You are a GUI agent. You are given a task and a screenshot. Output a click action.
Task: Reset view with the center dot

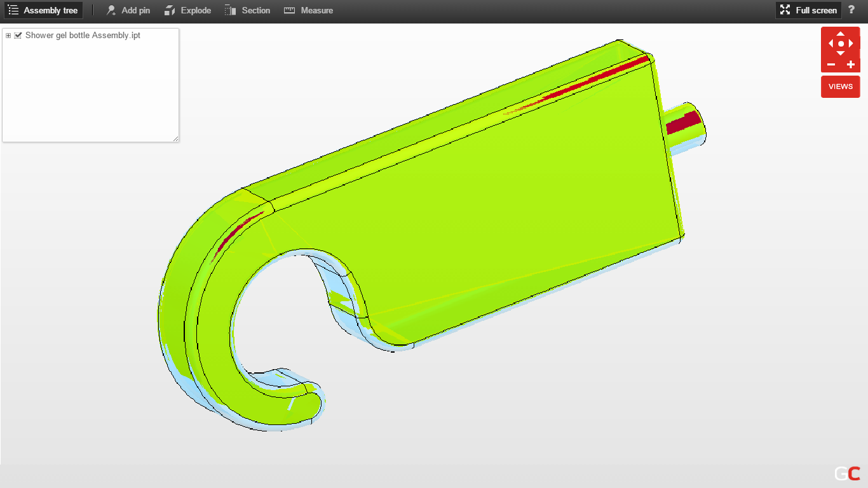[841, 44]
